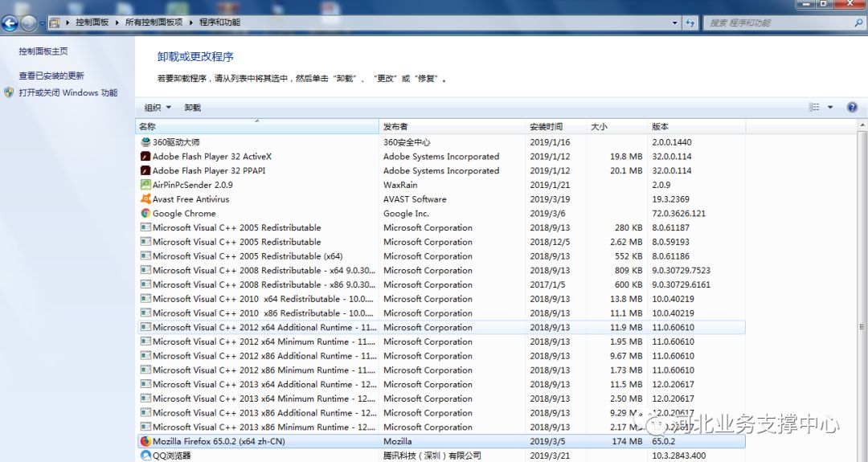Select Visual C++ 2012 x86 Minimum Runtime row

tap(441, 370)
